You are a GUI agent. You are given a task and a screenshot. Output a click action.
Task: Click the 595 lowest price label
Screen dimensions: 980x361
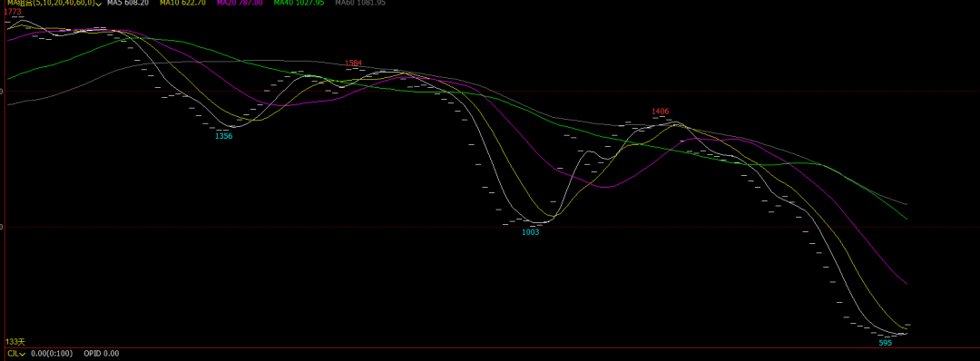pos(885,343)
